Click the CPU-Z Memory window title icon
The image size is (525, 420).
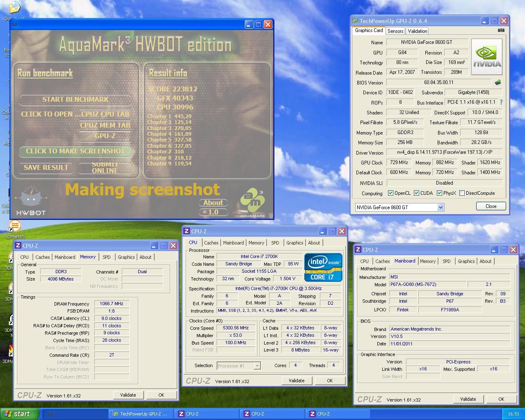[18, 245]
